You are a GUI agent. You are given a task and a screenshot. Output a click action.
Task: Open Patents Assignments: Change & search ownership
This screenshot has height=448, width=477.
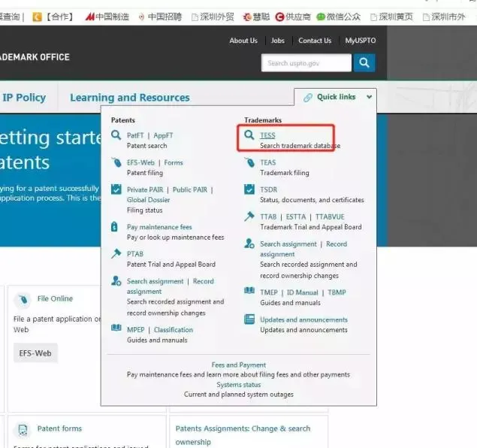tap(243, 434)
